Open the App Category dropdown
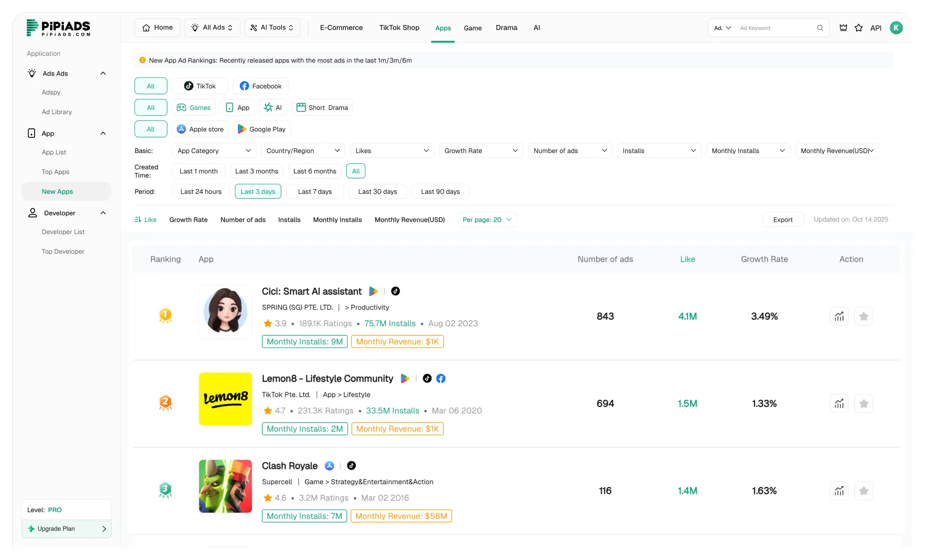925x560 pixels. pos(214,151)
